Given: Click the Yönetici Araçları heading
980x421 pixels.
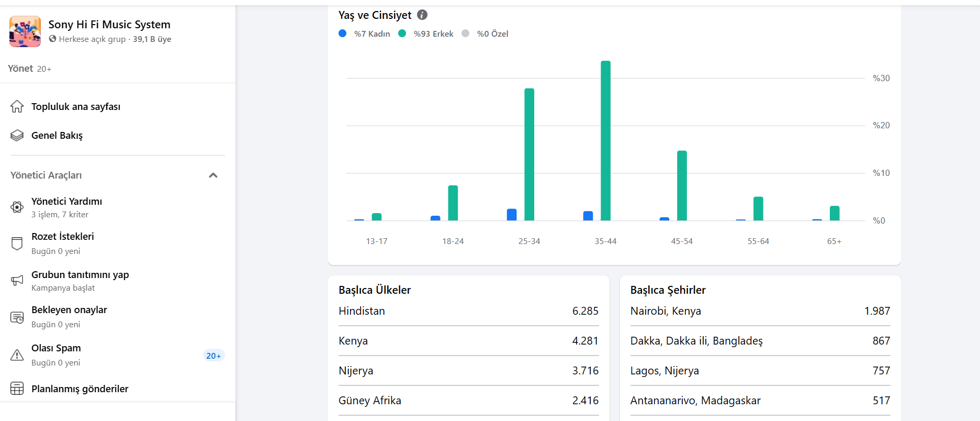Looking at the screenshot, I should (x=46, y=175).
